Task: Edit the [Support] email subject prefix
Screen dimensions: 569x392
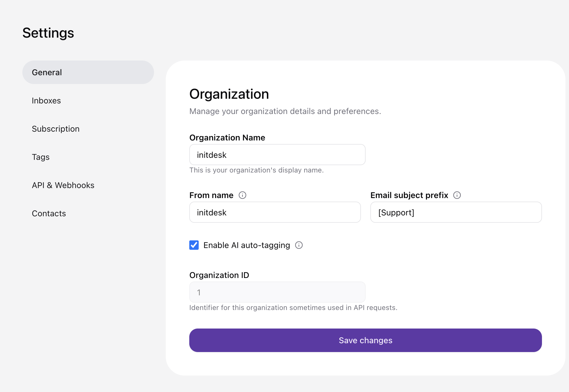Action: click(x=456, y=212)
